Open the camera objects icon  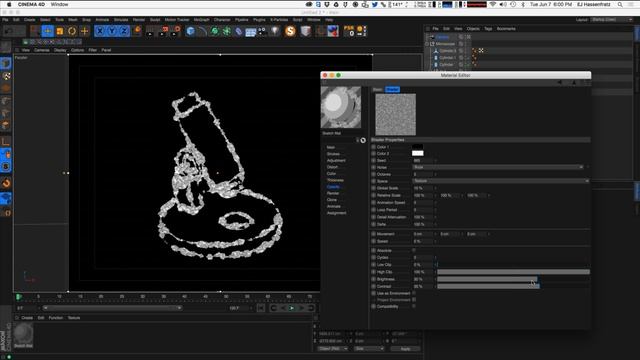pos(262,31)
